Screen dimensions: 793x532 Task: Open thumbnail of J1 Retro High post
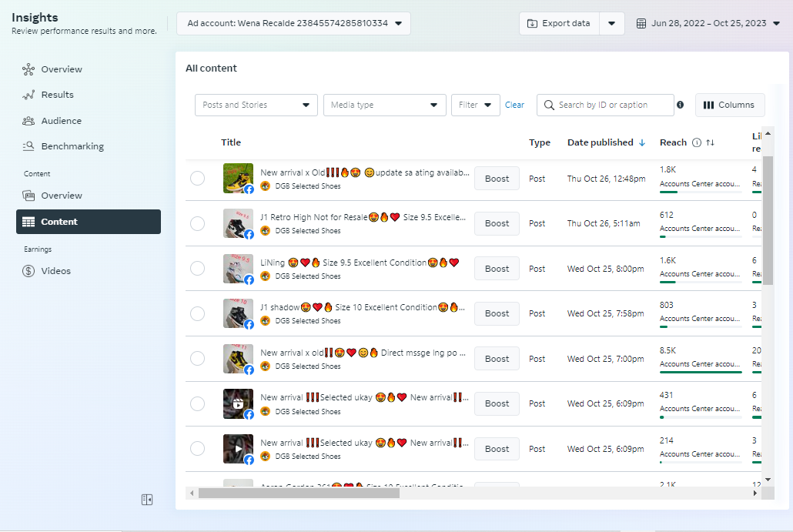(x=238, y=223)
